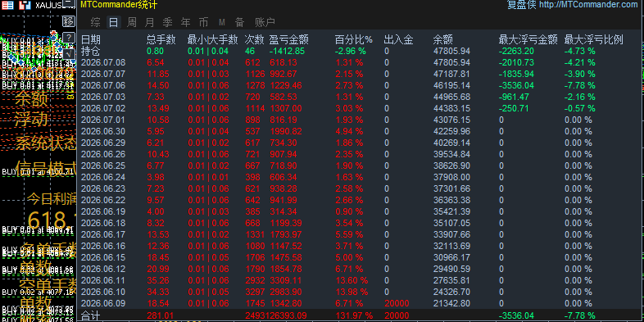Click the 余额 label on chart
This screenshot has height=322, width=644.
32,98
